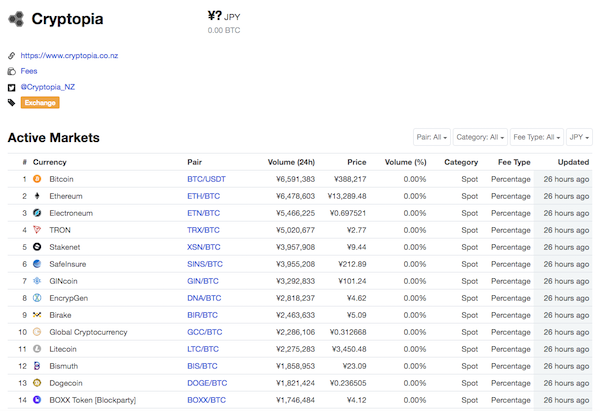Viewport: 600px width, 411px height.
Task: Sort by the Category column header
Action: pos(461,162)
